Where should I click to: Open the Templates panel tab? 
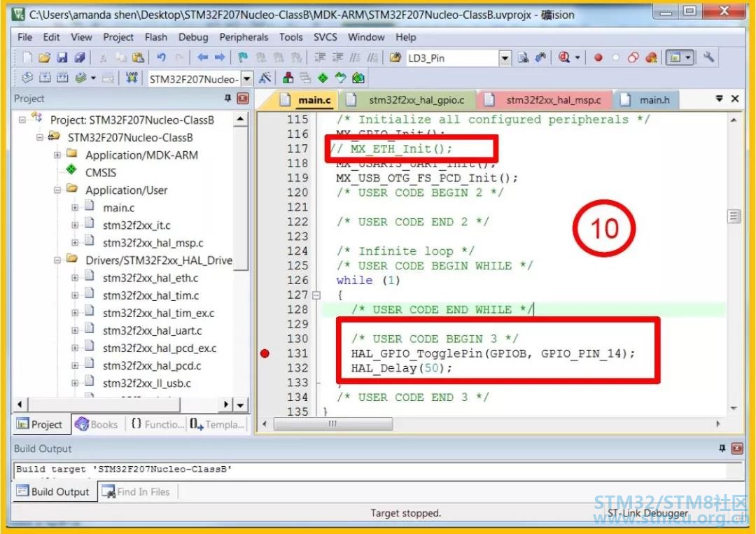pyautogui.click(x=218, y=425)
